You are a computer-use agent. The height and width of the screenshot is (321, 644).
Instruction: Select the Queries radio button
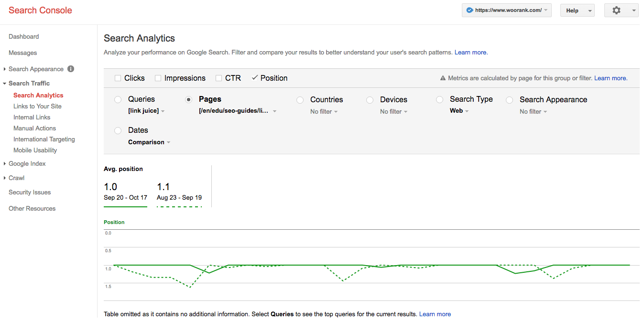[118, 99]
